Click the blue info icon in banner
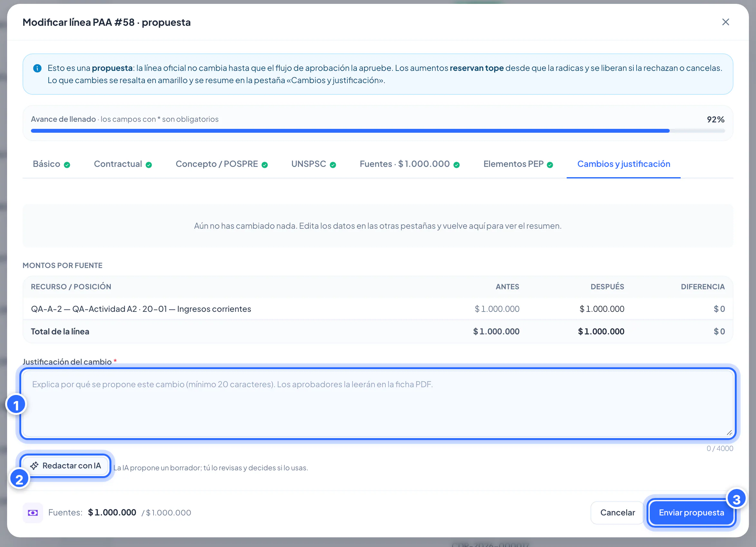Image resolution: width=756 pixels, height=547 pixels. tap(37, 68)
